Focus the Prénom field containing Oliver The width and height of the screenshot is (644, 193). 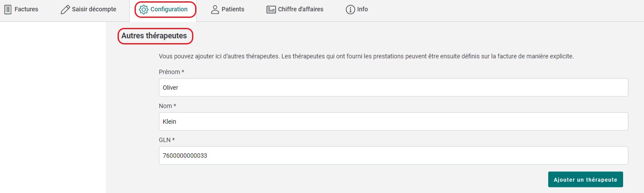[394, 88]
